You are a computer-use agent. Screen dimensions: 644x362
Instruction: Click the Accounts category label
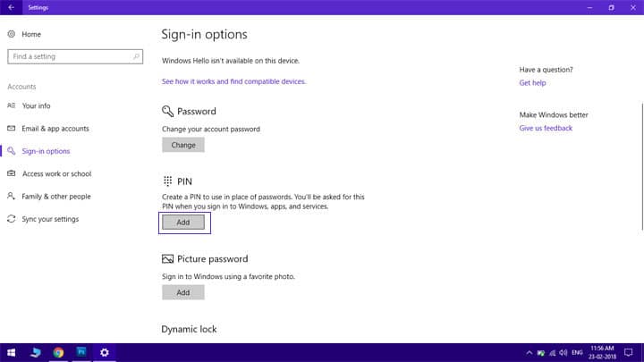point(21,87)
